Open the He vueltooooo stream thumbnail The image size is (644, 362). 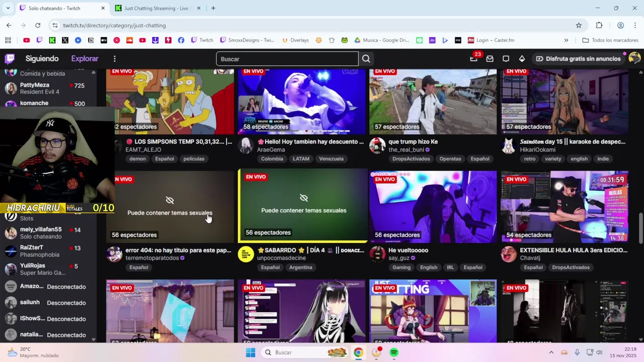pos(433,207)
